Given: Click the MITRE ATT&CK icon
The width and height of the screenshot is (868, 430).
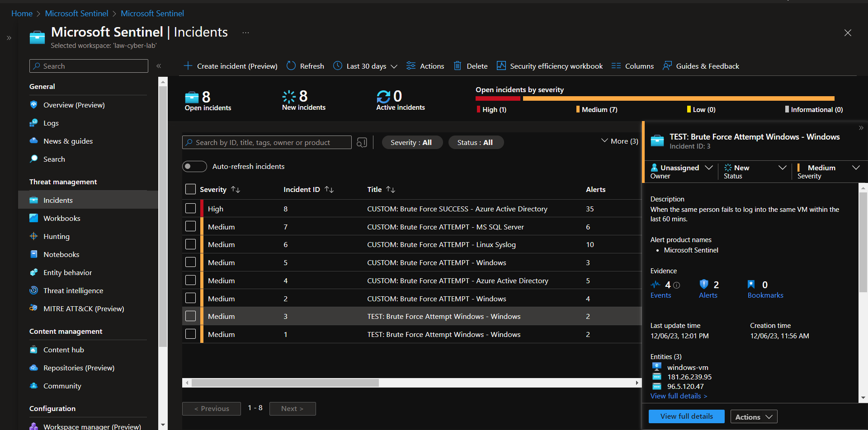Looking at the screenshot, I should pyautogui.click(x=33, y=308).
